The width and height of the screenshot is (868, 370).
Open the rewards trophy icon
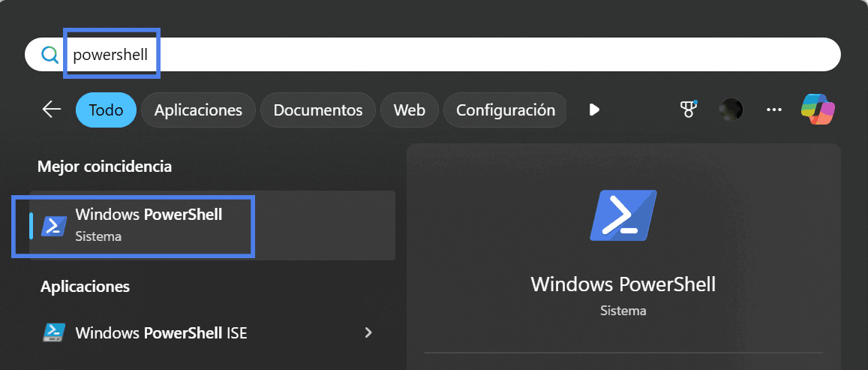[688, 109]
